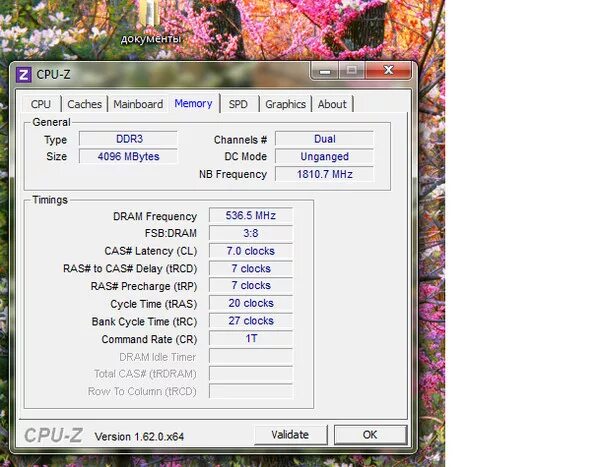Viewport: 600px width, 467px height.
Task: Select the Memory tab
Action: [x=193, y=103]
